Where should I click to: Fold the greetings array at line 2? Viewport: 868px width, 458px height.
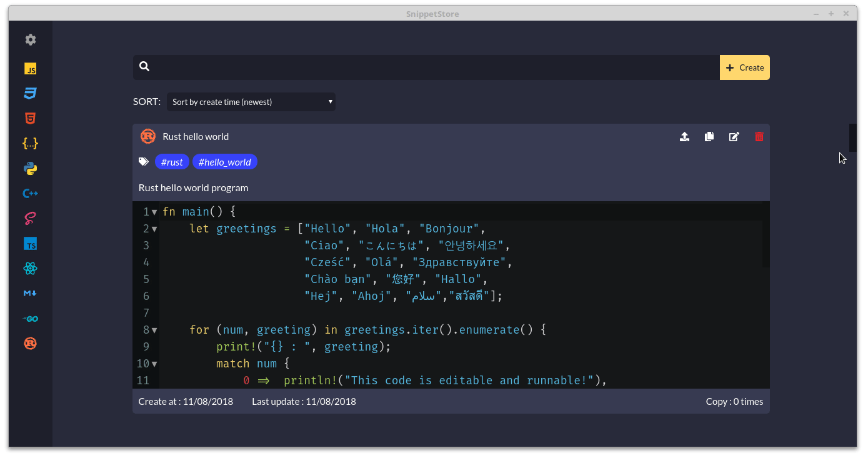[154, 229]
